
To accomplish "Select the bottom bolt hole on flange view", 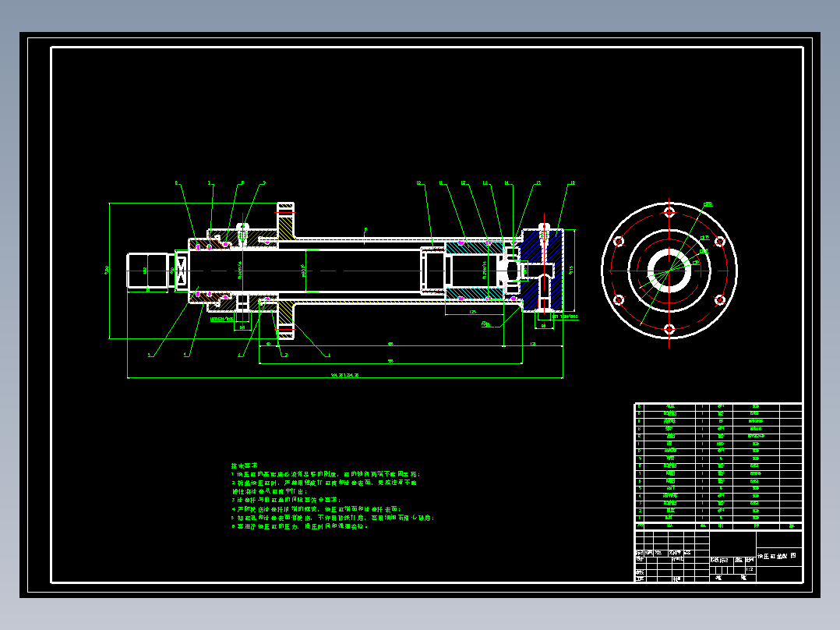I will pyautogui.click(x=669, y=329).
